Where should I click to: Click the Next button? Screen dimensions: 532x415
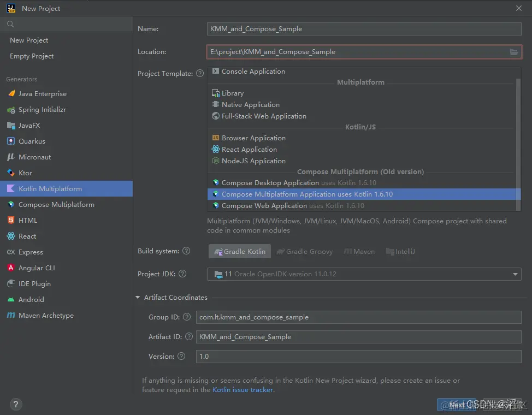point(456,405)
